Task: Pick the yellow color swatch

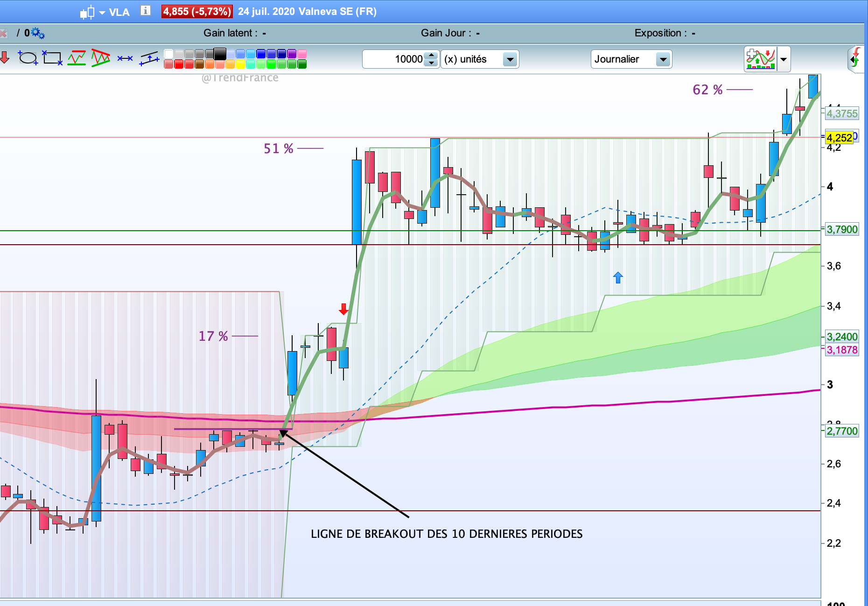Action: pyautogui.click(x=241, y=64)
